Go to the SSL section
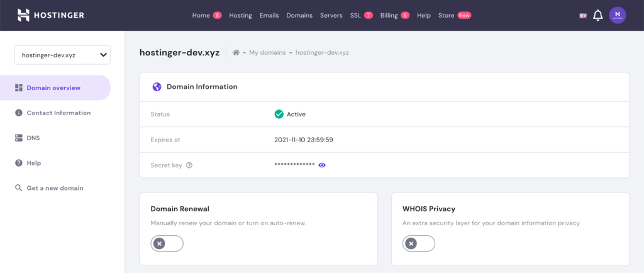The image size is (644, 273). point(355,16)
